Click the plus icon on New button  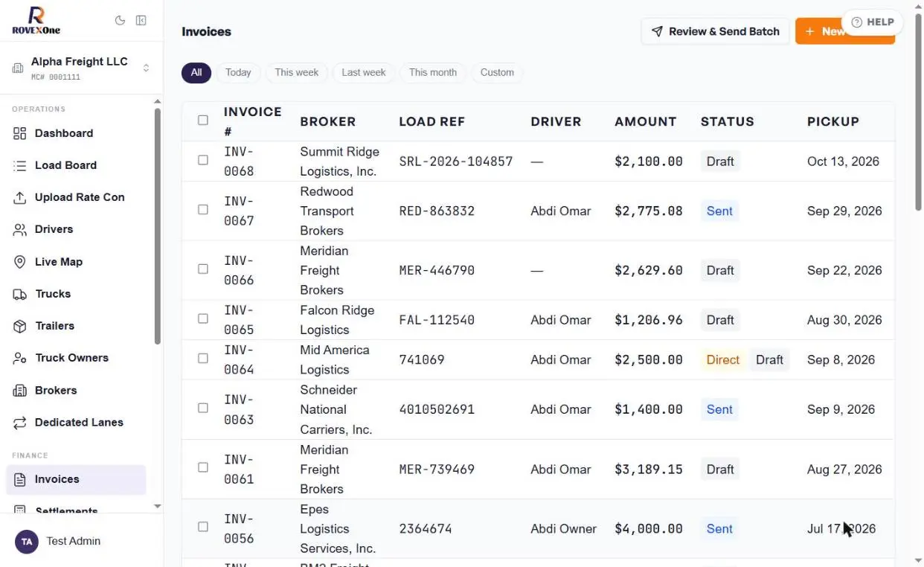[x=810, y=31]
